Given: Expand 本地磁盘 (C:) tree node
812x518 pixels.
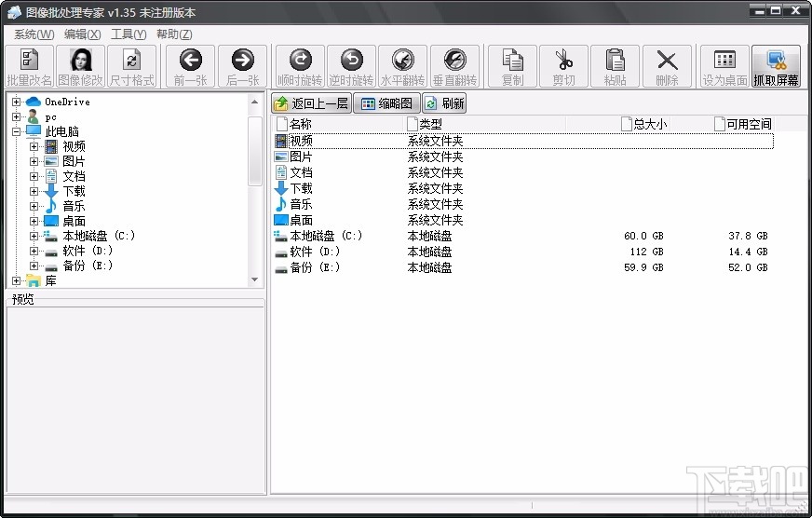Looking at the screenshot, I should (34, 237).
